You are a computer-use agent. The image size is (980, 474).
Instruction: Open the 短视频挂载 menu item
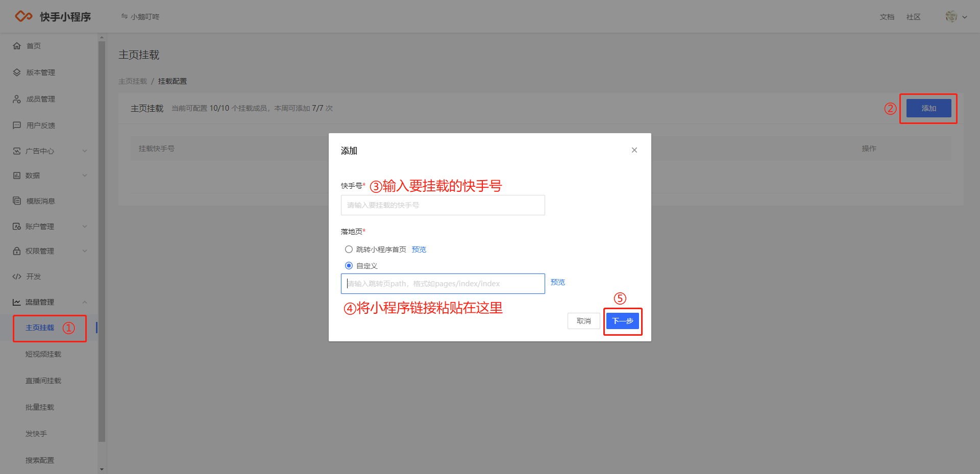[43, 354]
